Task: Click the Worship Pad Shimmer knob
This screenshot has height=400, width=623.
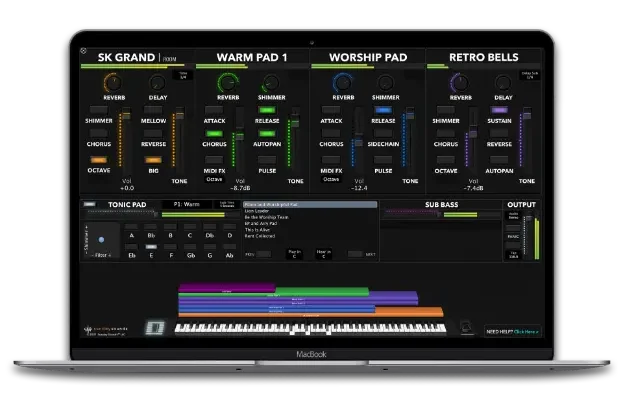Action: [386, 85]
